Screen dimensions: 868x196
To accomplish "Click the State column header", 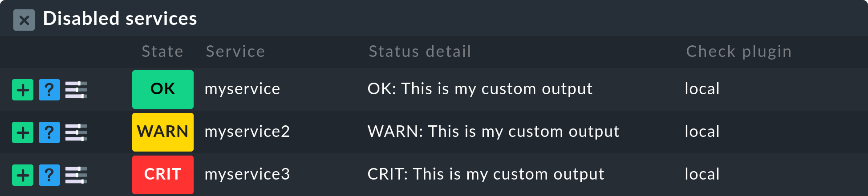I will 162,52.
